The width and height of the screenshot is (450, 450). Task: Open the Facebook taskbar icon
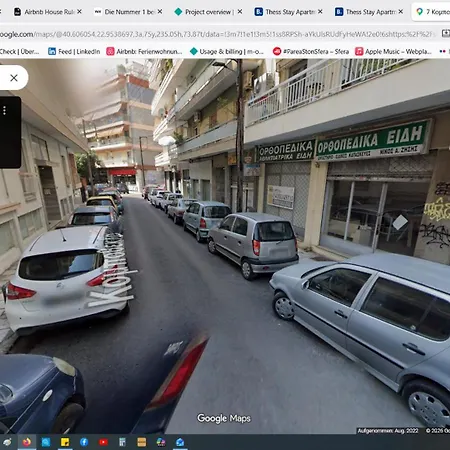84,442
